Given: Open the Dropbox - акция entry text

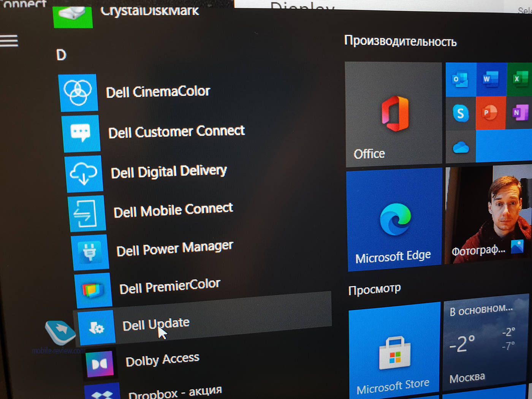Looking at the screenshot, I should [x=175, y=392].
